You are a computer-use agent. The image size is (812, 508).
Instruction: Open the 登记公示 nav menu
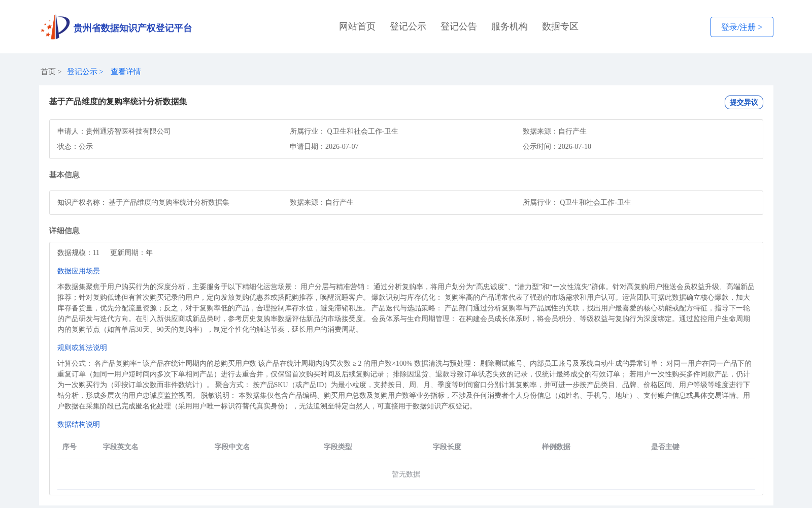point(408,26)
